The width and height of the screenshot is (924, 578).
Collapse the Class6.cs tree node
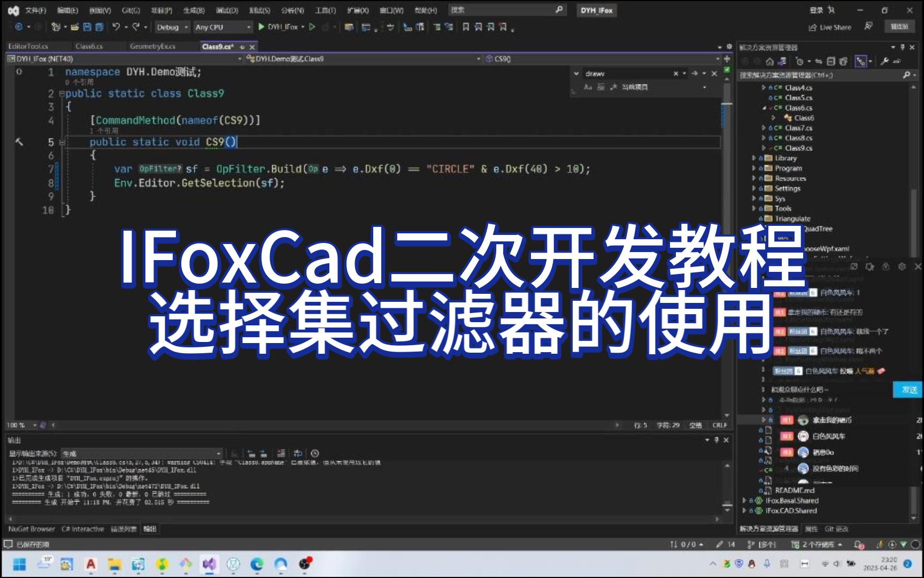(x=764, y=108)
